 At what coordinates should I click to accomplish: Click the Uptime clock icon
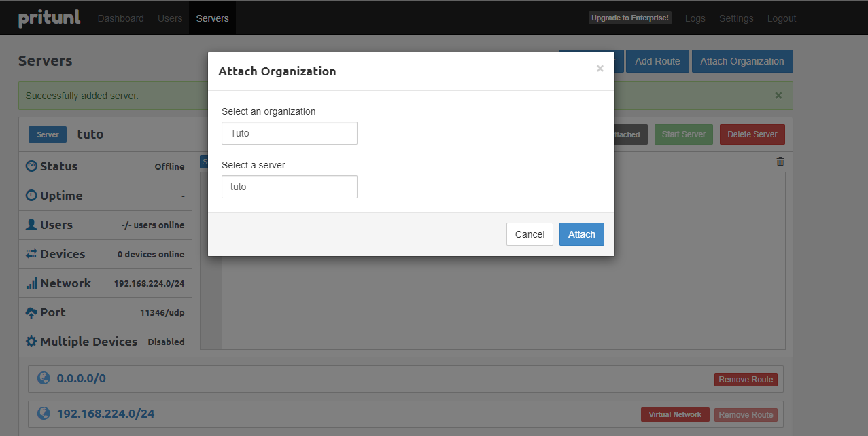pos(31,196)
